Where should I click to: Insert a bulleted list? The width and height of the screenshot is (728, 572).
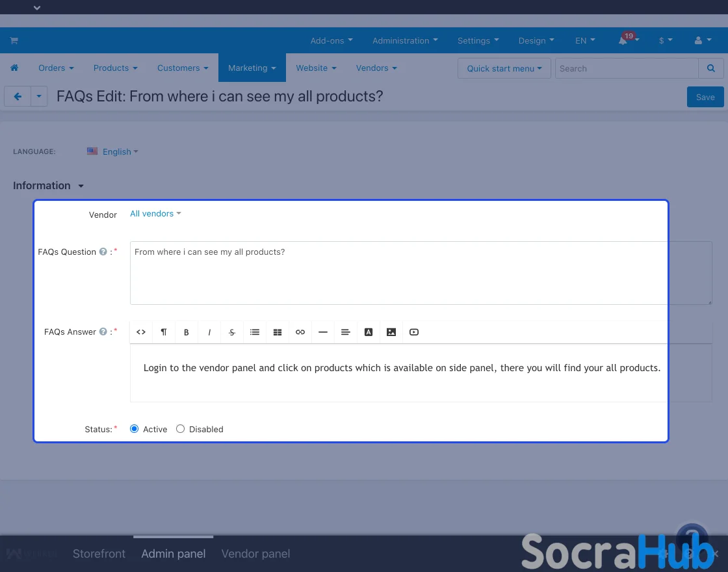point(255,332)
